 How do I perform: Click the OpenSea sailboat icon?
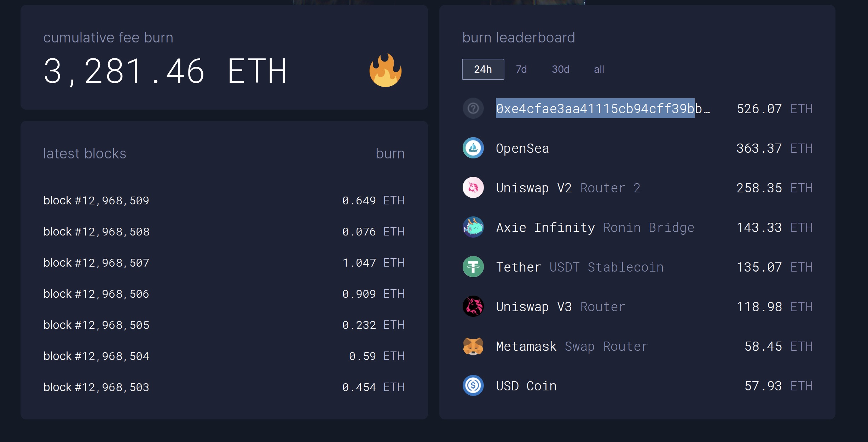473,148
